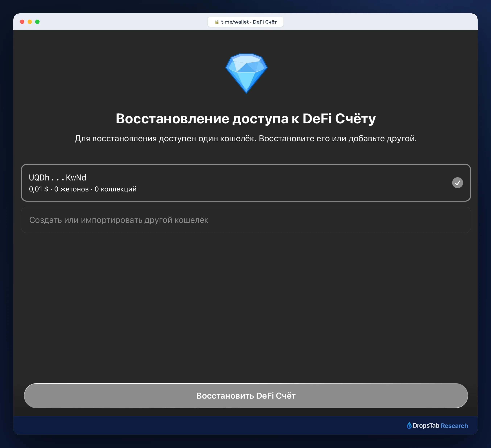
Task: Click the blue diamond gem icon
Action: 246,73
